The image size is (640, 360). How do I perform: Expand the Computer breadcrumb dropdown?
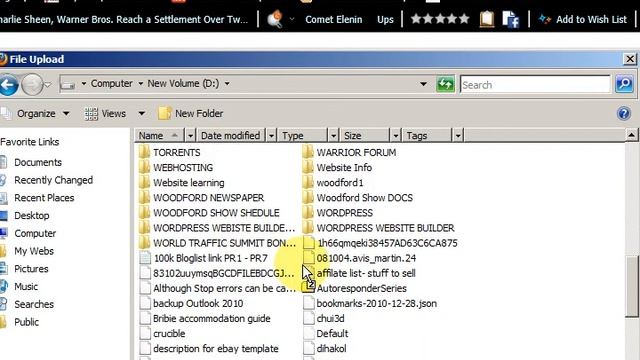coord(140,84)
